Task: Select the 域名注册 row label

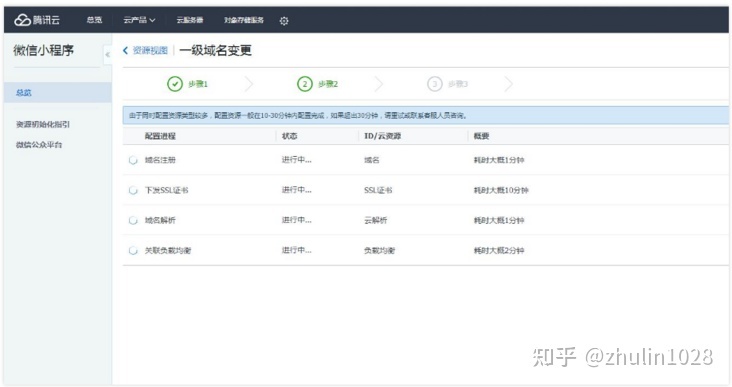Action: pyautogui.click(x=160, y=160)
